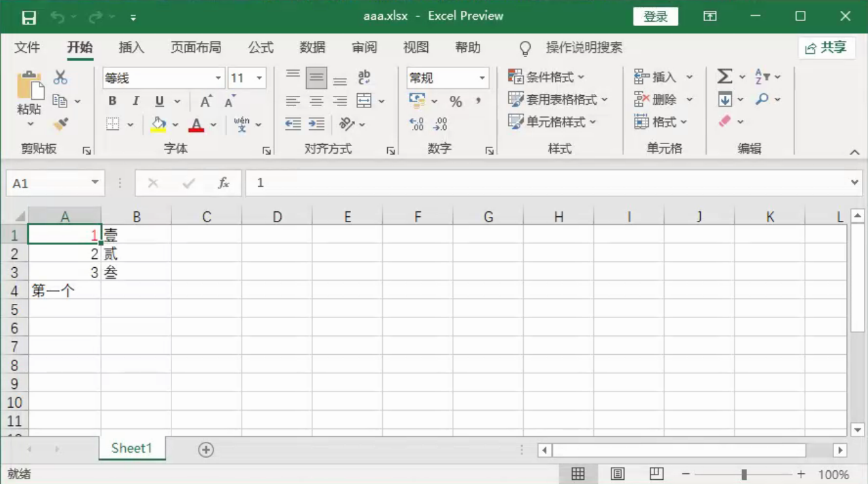868x484 pixels.
Task: Click the insert function fx icon
Action: (223, 184)
